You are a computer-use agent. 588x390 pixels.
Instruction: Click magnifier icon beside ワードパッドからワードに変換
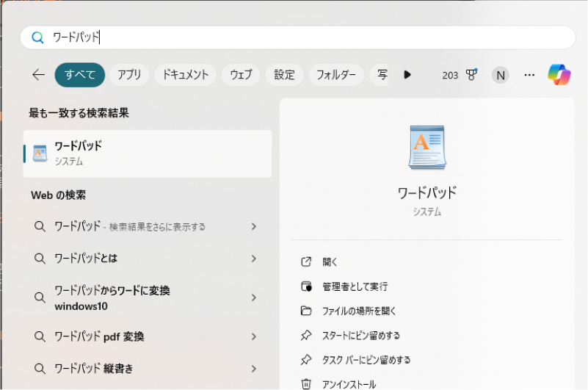(x=40, y=297)
